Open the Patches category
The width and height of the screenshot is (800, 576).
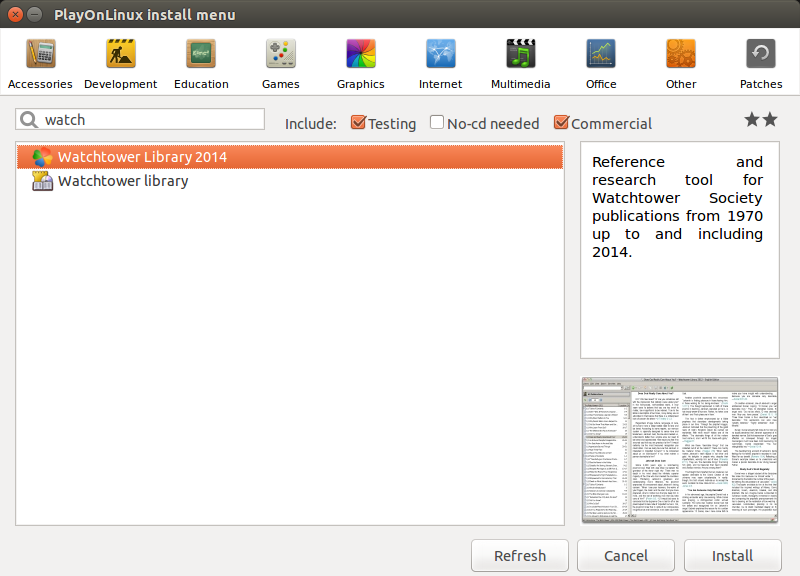[x=761, y=54]
